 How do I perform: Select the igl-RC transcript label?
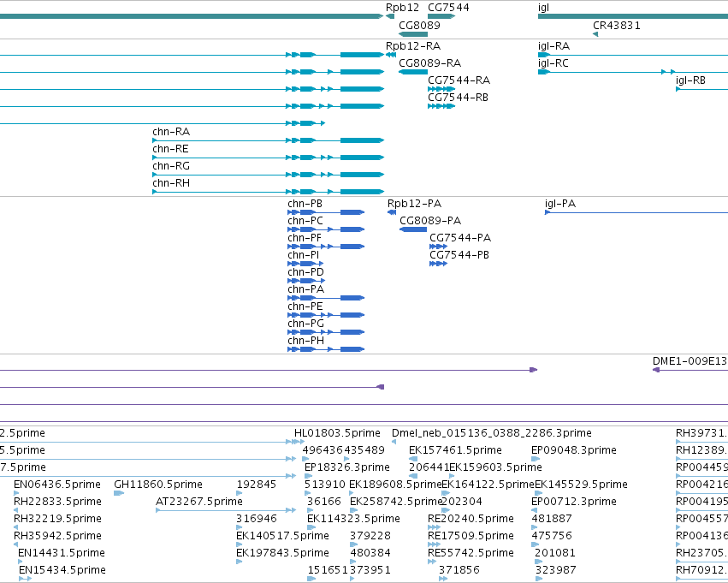click(x=553, y=62)
